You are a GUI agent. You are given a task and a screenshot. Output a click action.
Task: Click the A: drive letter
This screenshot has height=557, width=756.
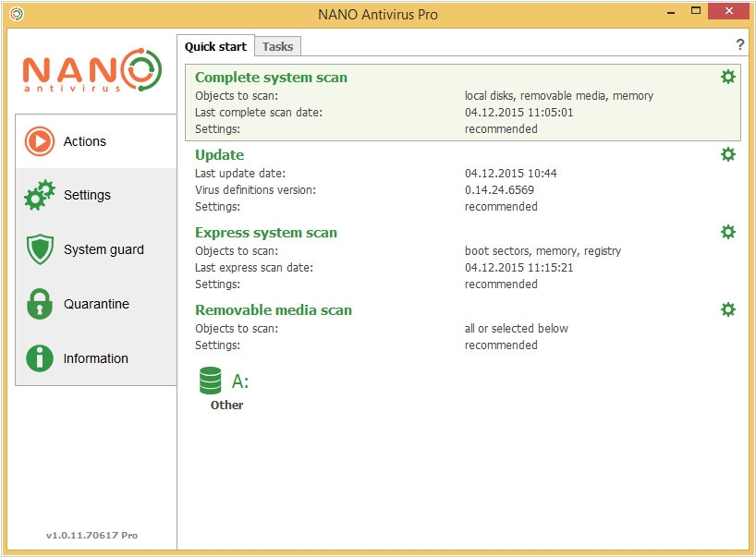pyautogui.click(x=240, y=381)
